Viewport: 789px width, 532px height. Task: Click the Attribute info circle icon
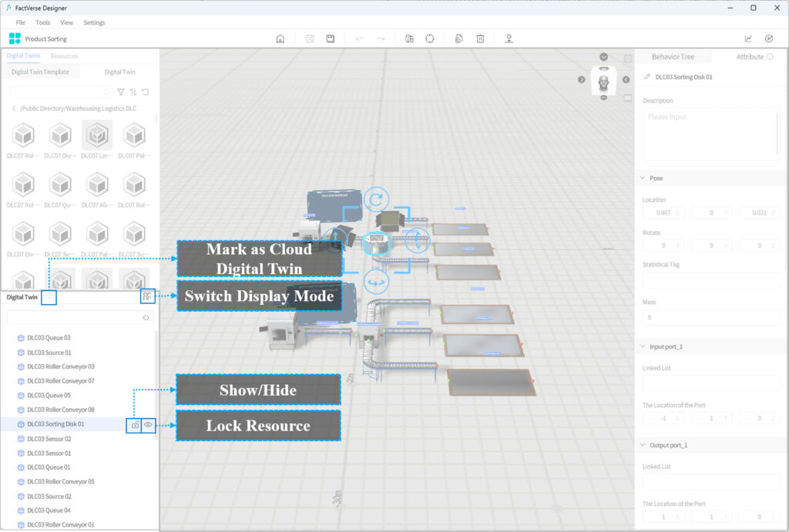[x=770, y=57]
